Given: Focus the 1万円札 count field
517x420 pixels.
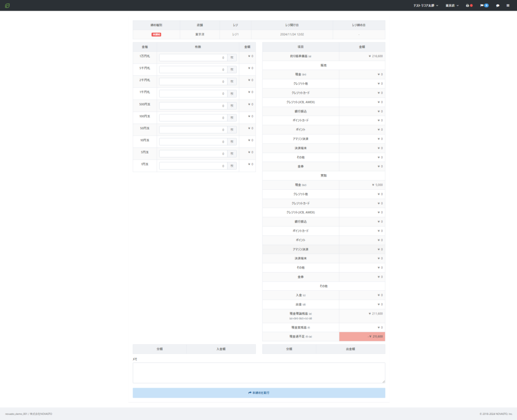Looking at the screenshot, I should [193, 58].
